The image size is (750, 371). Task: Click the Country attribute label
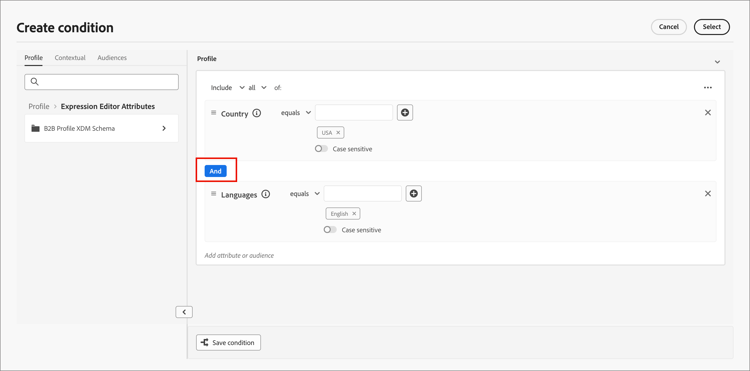tap(234, 114)
